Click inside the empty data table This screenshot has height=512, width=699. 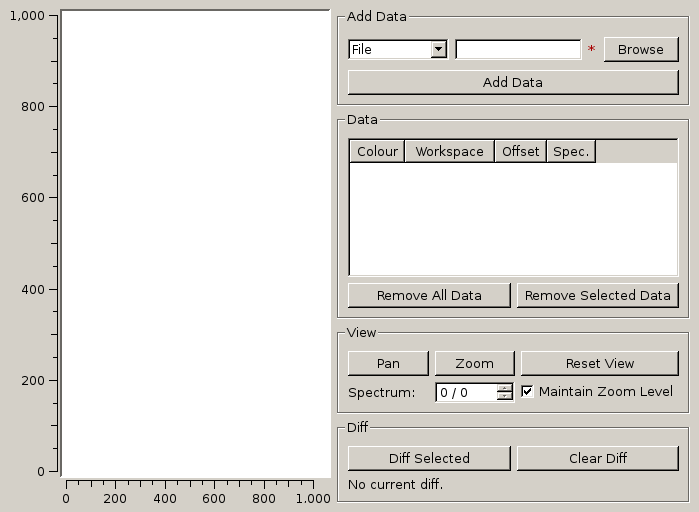coord(513,218)
